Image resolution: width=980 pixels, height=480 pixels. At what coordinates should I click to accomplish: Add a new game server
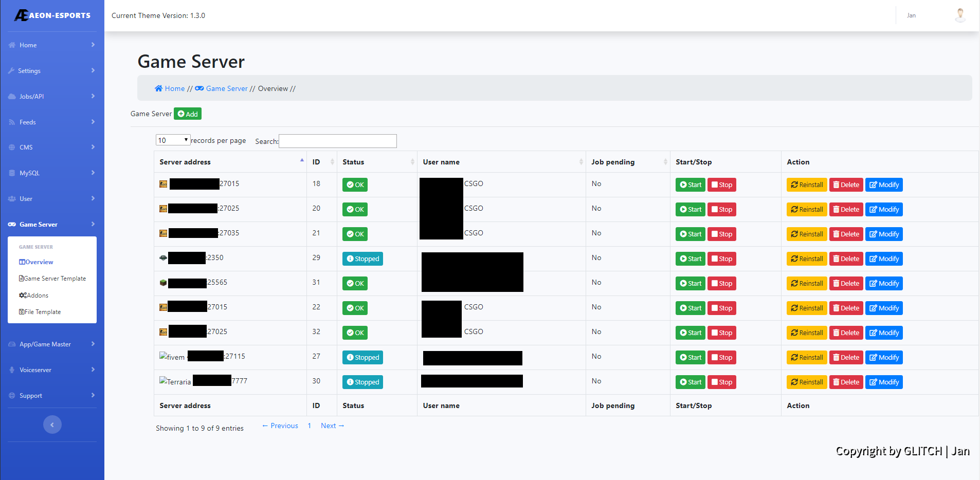pos(188,114)
